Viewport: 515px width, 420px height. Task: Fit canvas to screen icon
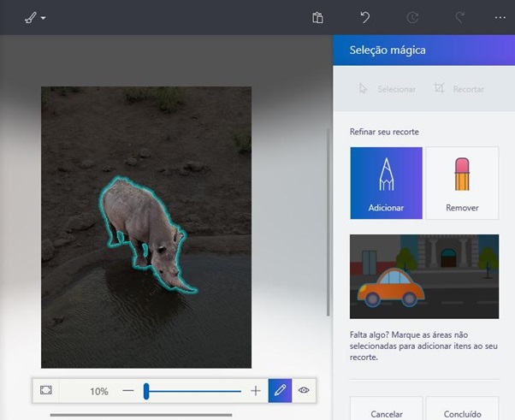[x=46, y=390]
